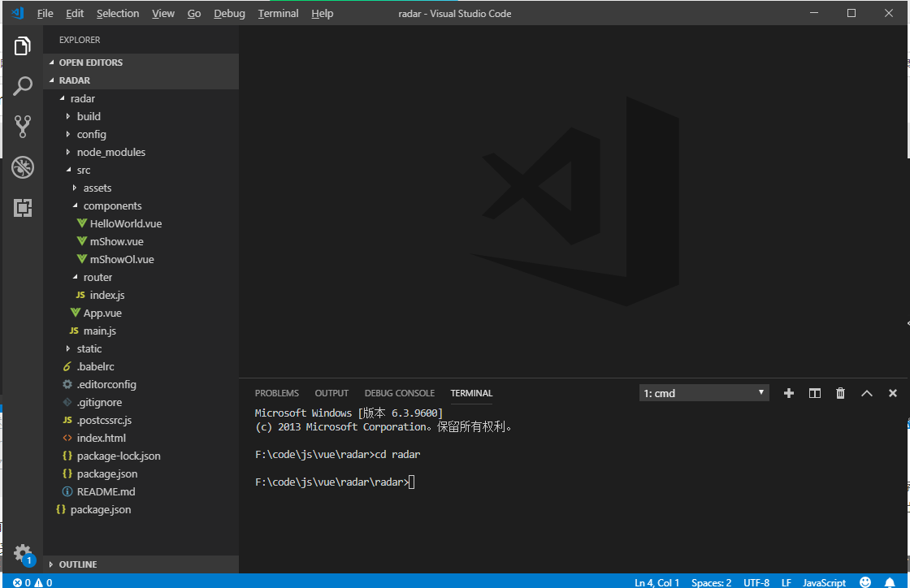Select the TERMINAL tab
Viewport: 910px width, 588px height.
pyautogui.click(x=471, y=393)
